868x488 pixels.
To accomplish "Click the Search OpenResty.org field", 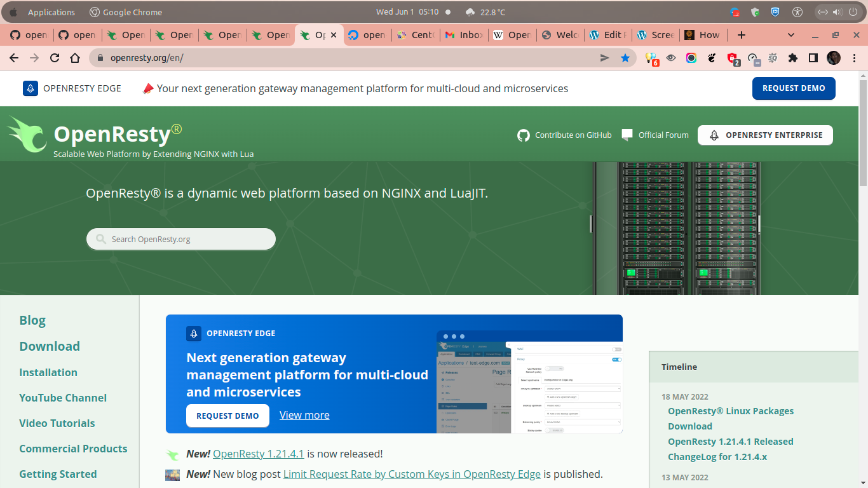I will pyautogui.click(x=181, y=239).
